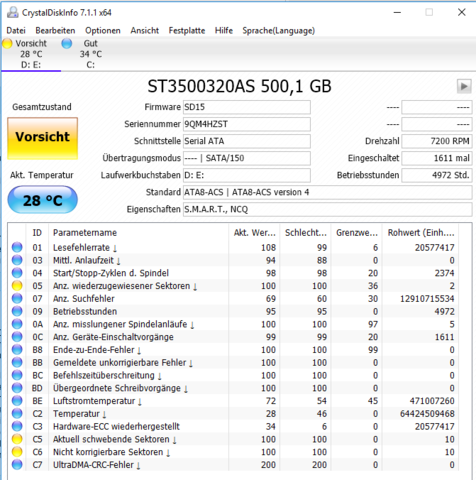Click the status dot for UltraDMA-CRC-Fehler
This screenshot has width=476, height=480.
point(17,465)
